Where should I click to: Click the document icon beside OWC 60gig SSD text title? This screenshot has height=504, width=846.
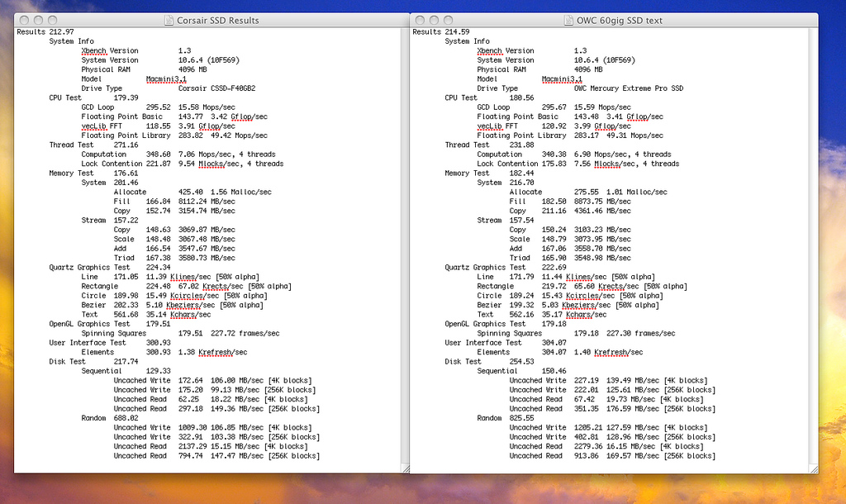[x=568, y=20]
